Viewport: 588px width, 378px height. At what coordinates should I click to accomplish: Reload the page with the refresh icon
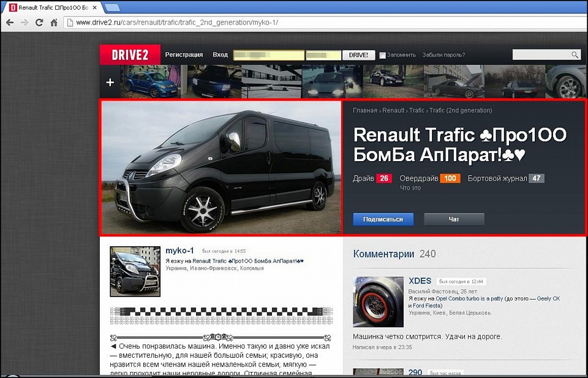click(x=39, y=23)
